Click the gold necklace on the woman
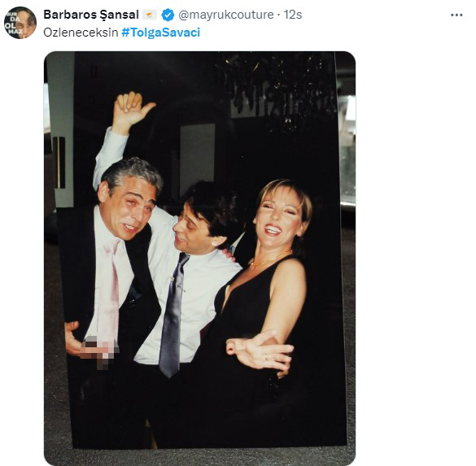This screenshot has width=476, height=466. pos(270,259)
